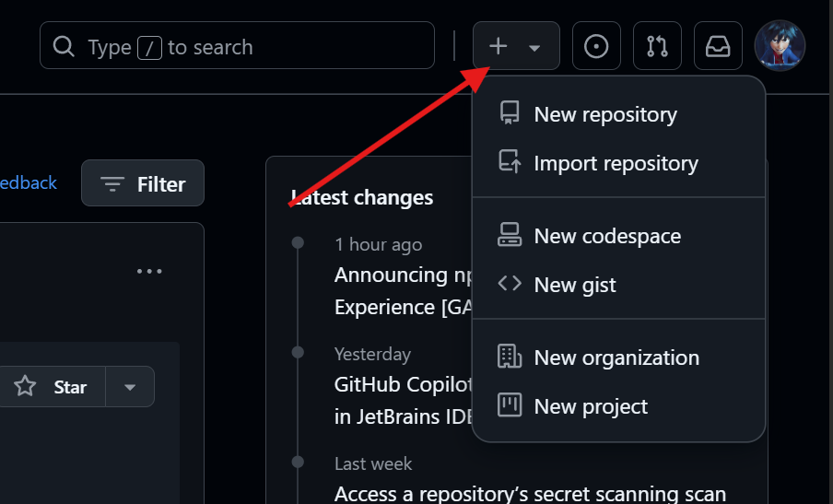Open the Notifications inbox icon

tap(718, 46)
